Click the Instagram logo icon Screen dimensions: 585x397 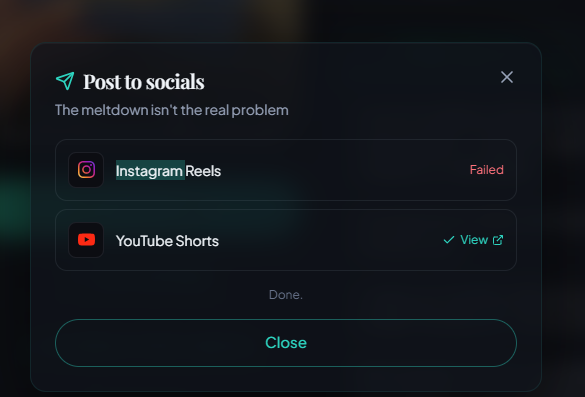click(86, 170)
